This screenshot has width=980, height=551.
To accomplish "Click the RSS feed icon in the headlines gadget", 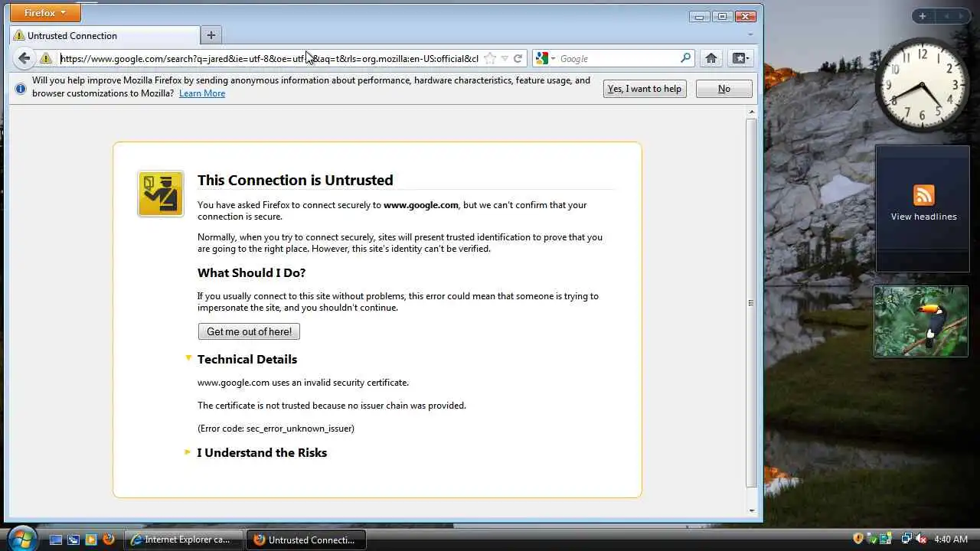I will 923,195.
